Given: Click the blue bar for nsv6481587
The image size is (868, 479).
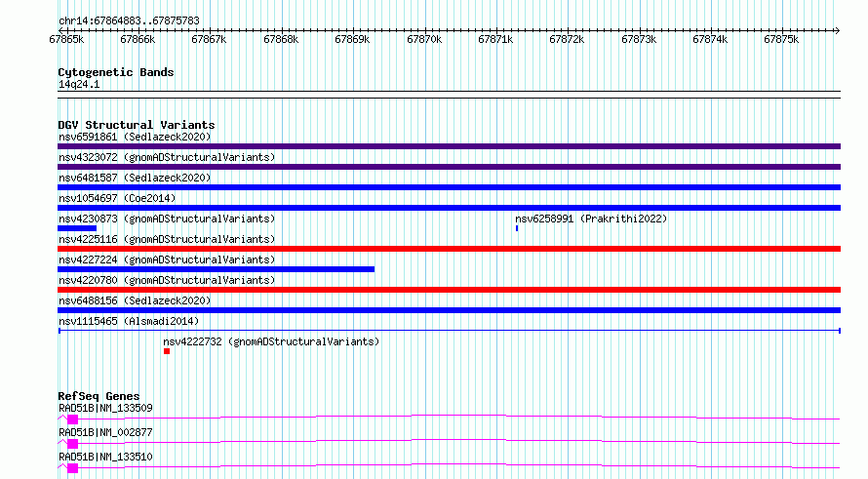Looking at the screenshot, I should [x=449, y=187].
